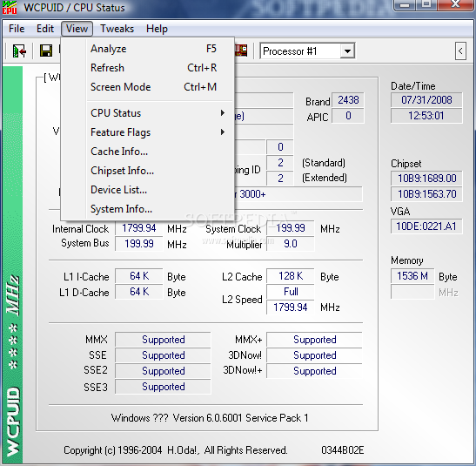Click the time field 12:53:01
476x466 pixels.
(426, 116)
